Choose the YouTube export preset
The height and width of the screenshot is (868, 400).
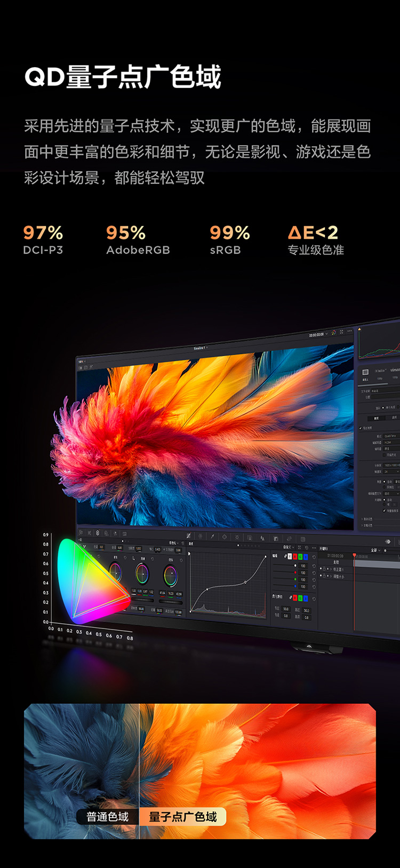(381, 371)
